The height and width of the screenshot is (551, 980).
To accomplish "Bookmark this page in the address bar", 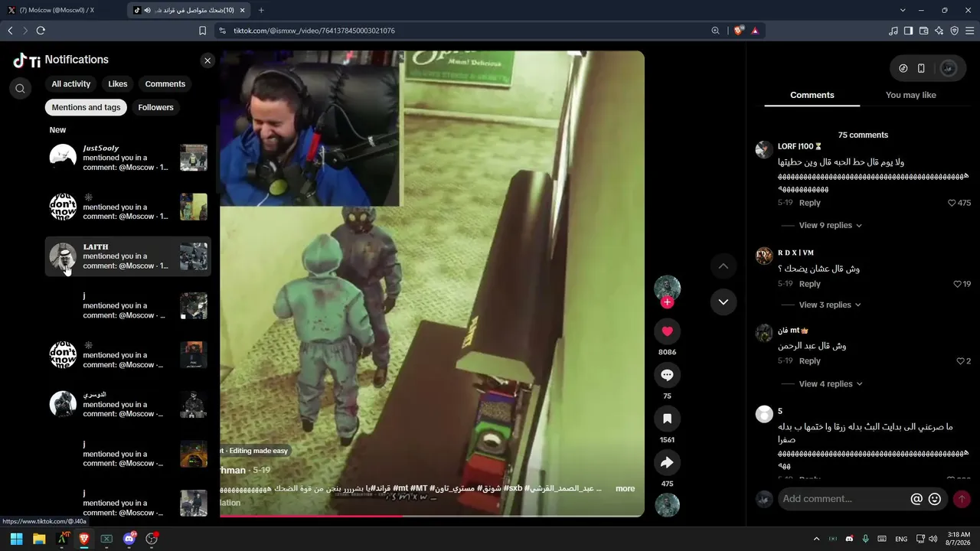I will coord(202,31).
